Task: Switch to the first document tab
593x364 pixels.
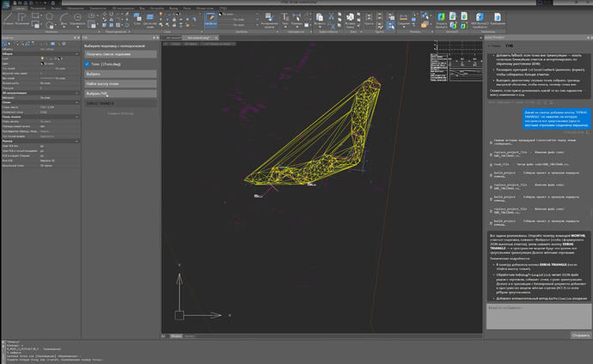Action: coord(174,38)
